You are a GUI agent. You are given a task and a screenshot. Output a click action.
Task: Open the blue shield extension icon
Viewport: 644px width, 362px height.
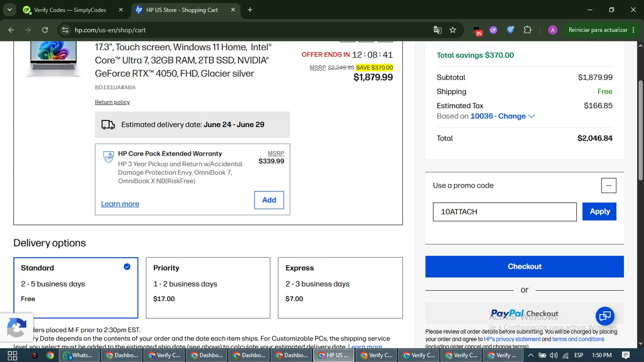click(x=510, y=30)
